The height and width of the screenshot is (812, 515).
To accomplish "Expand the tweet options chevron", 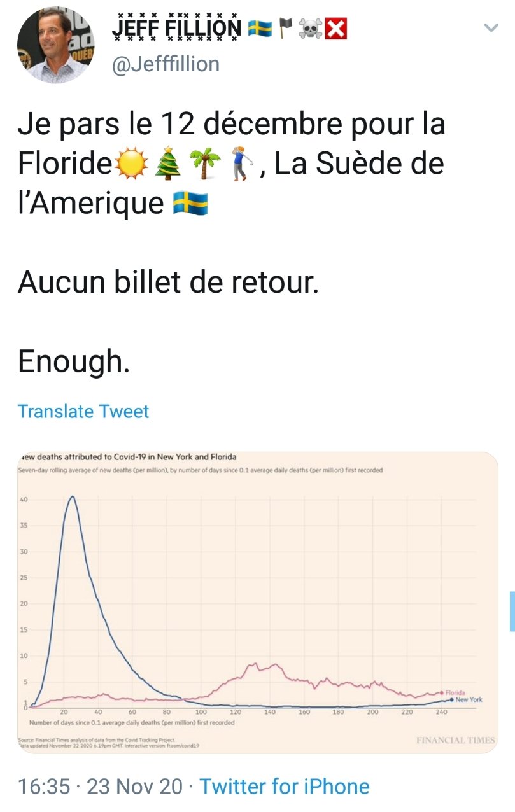I will point(491,28).
